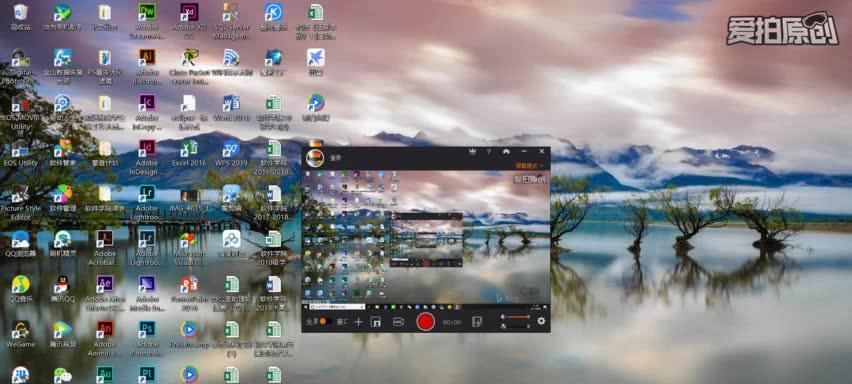Open WPS 2019 desktop shortcut
This screenshot has height=384, width=852.
pos(231,153)
